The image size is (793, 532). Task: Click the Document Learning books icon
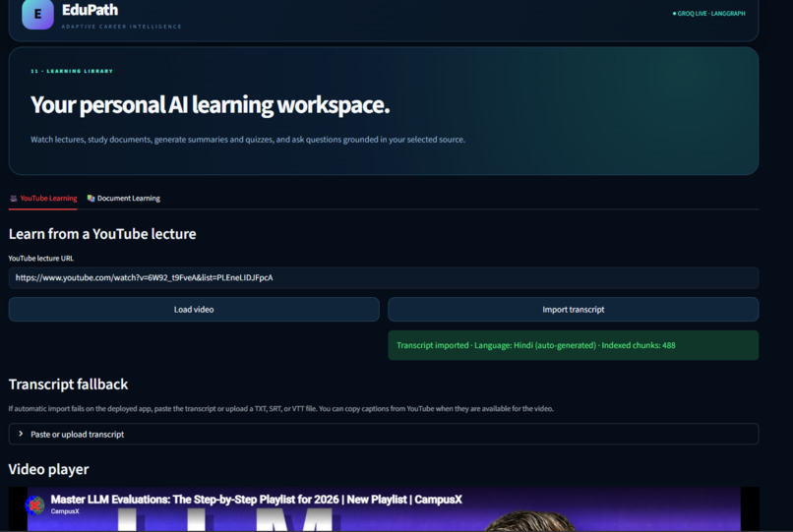tap(91, 199)
